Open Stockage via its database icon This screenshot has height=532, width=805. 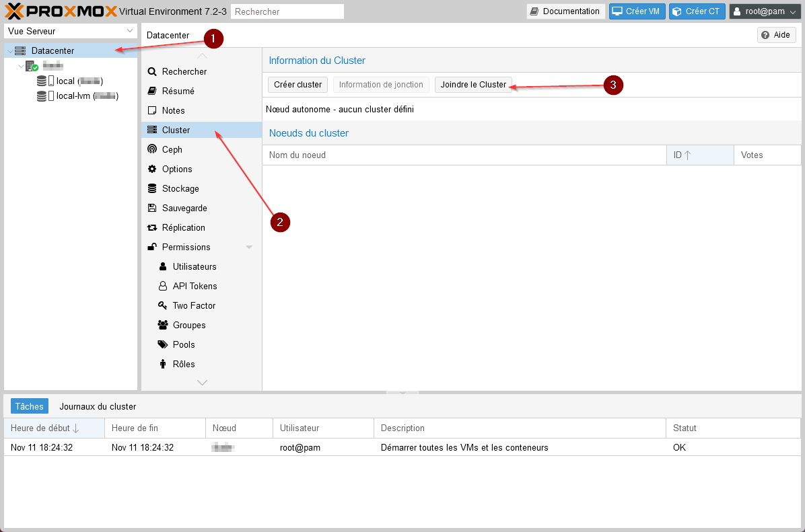pos(152,188)
